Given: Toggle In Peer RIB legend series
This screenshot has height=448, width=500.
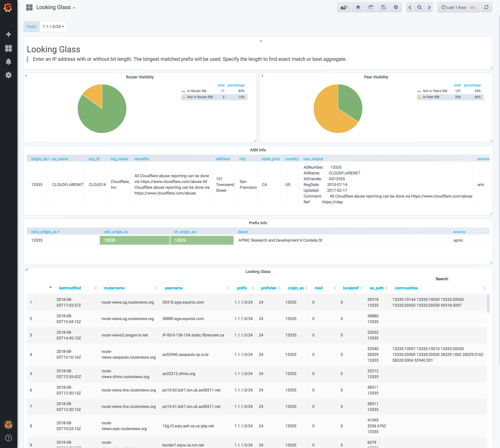Looking at the screenshot, I should [431, 97].
